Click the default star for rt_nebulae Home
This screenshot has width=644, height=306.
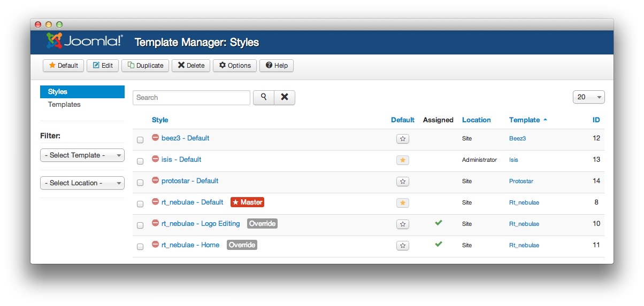403,246
